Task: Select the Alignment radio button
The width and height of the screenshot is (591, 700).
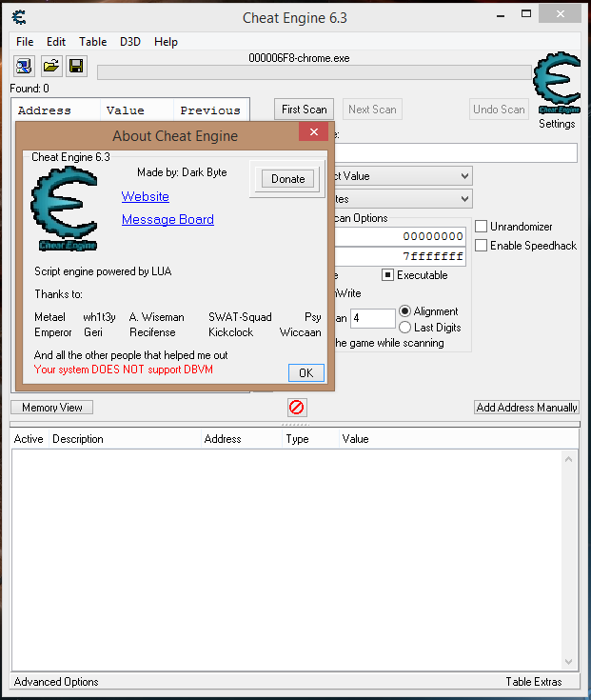Action: (404, 310)
